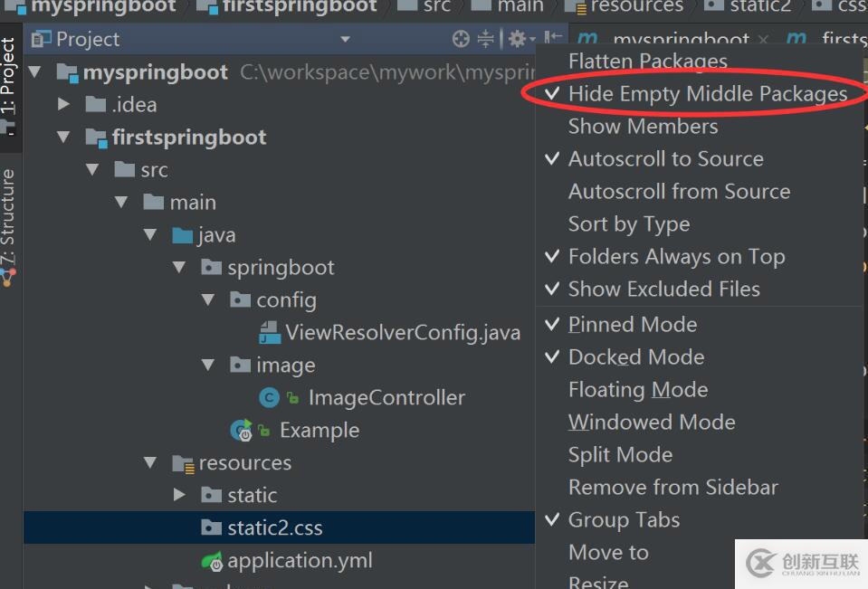Screen dimensions: 868x589
Task: Click the resources breadcrumb in navigation bar
Action: click(635, 6)
